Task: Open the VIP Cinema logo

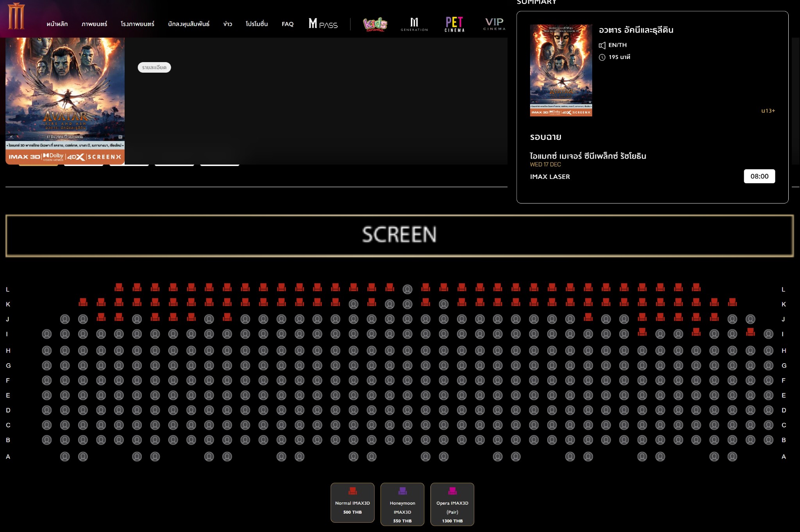Action: [x=494, y=24]
